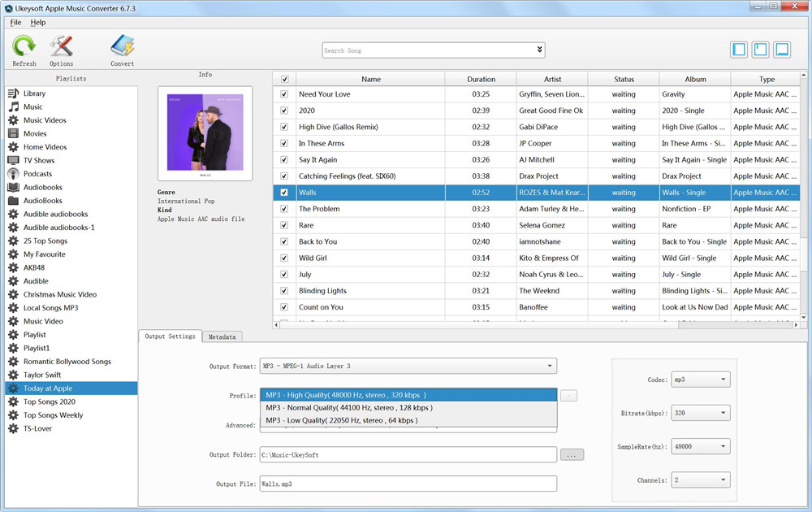Screen dimensions: 812x512
Task: Click the Output File name field
Action: point(408,484)
